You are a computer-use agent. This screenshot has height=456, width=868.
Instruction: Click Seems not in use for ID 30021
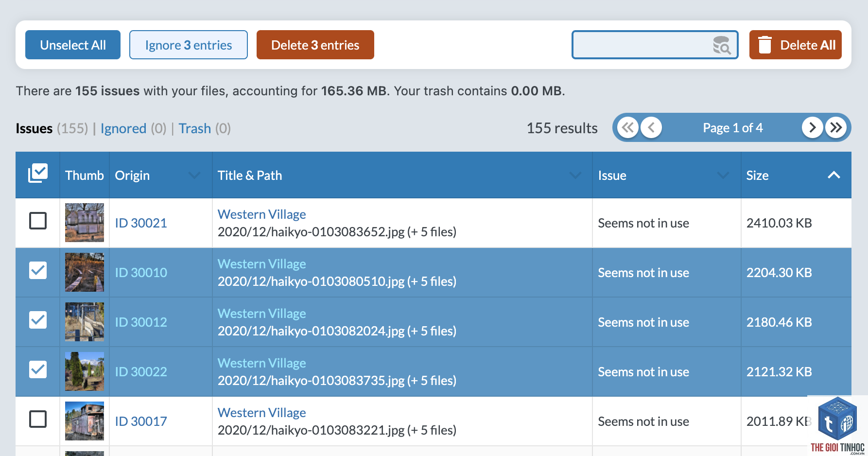pos(643,223)
